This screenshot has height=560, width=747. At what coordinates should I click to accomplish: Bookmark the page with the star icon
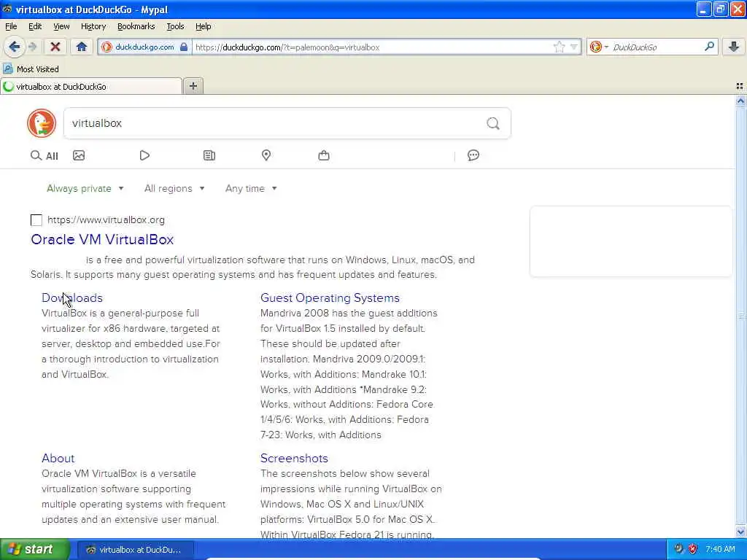click(x=559, y=47)
